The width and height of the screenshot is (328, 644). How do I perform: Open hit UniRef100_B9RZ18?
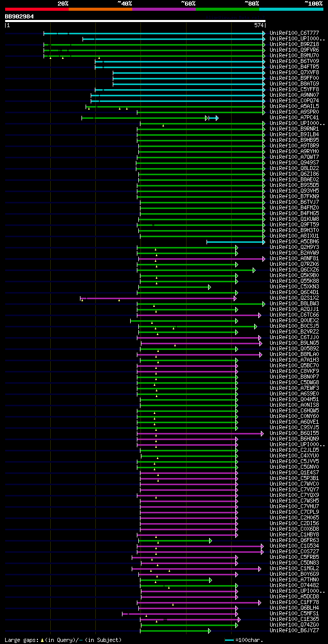click(x=294, y=44)
